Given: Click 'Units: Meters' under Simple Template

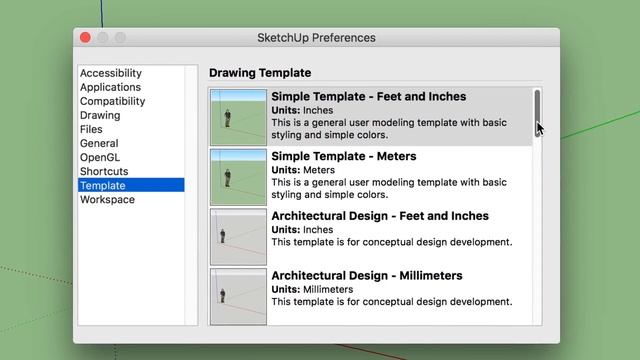Looking at the screenshot, I should [303, 170].
